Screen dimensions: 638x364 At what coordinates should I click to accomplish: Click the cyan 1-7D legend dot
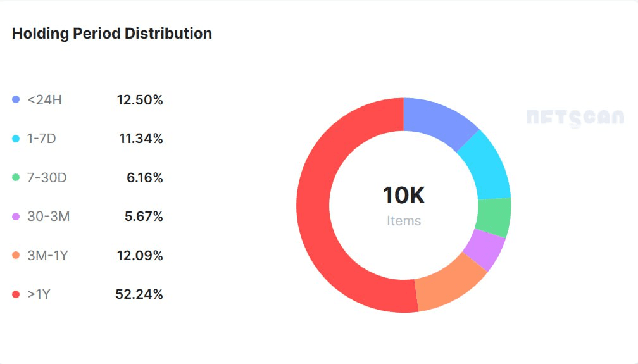coord(16,139)
